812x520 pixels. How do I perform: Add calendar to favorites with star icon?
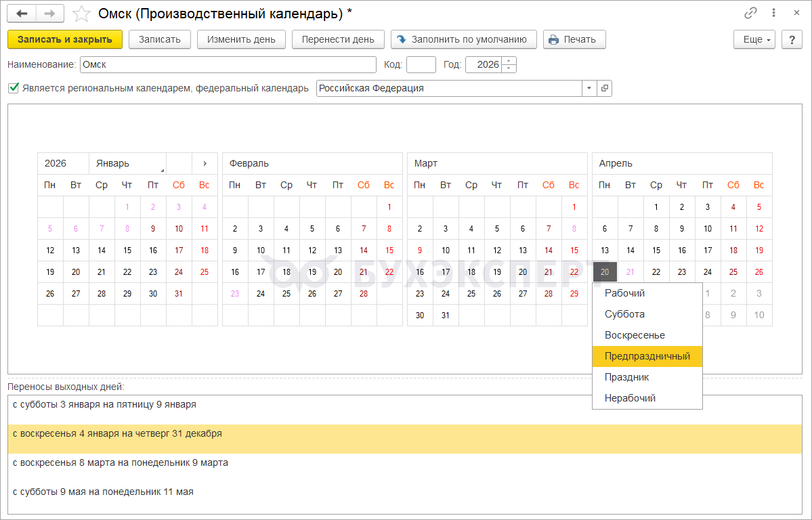click(81, 14)
